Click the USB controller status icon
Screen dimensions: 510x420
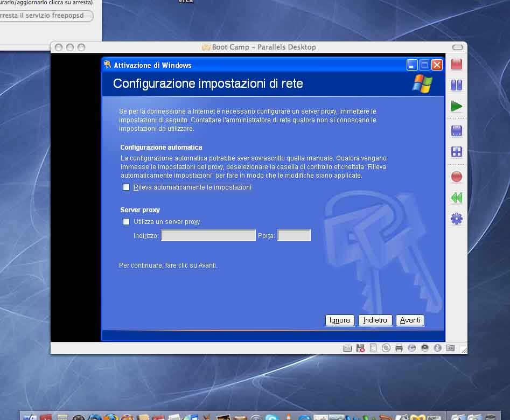tap(438, 348)
